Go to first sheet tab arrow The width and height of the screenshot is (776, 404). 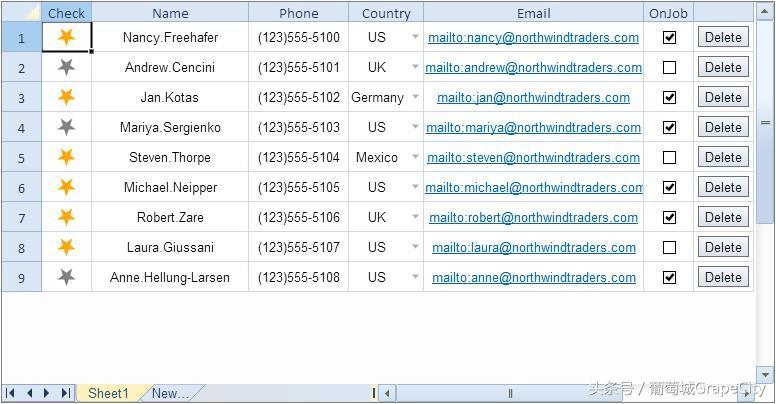(x=10, y=393)
